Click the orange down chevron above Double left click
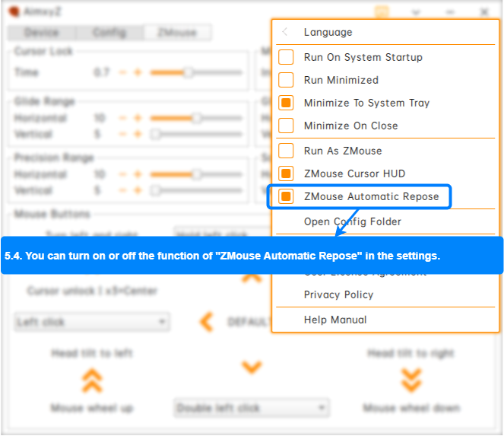Viewport: 504px width, 436px height. 252,368
